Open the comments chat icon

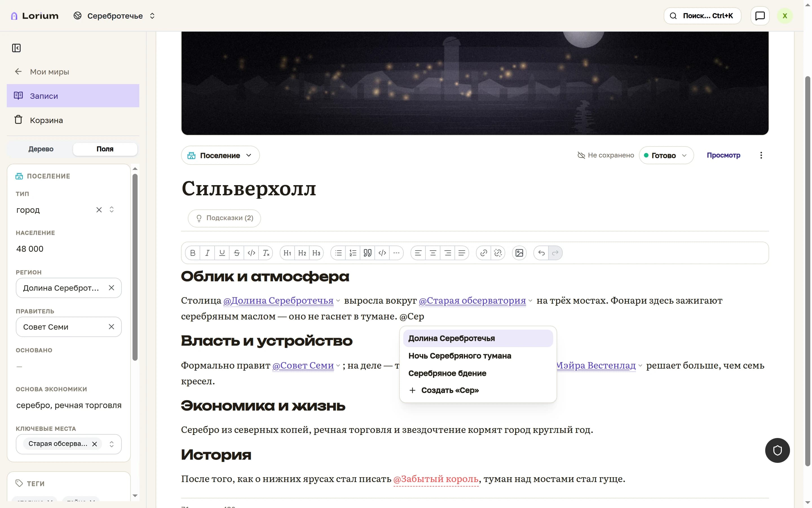pyautogui.click(x=760, y=16)
